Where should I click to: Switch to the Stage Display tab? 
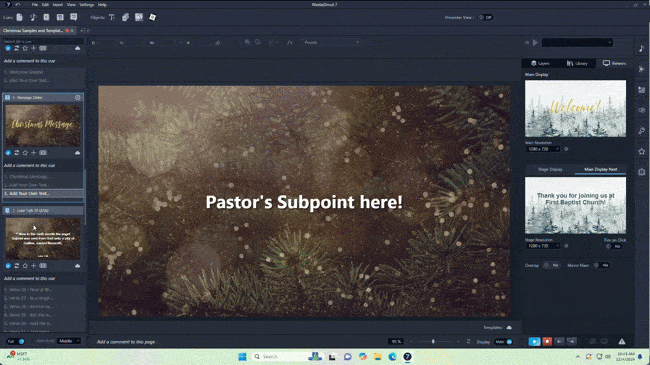(x=550, y=169)
